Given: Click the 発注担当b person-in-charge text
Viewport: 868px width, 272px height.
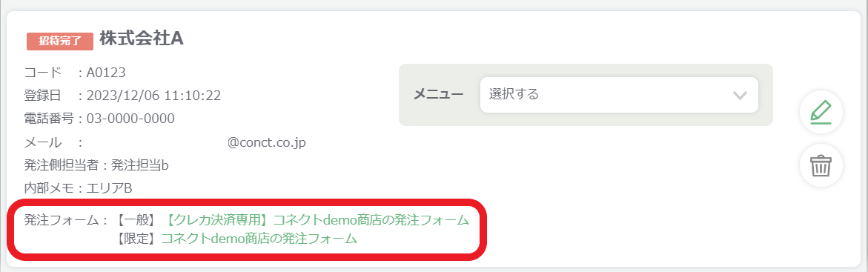Looking at the screenshot, I should [139, 165].
